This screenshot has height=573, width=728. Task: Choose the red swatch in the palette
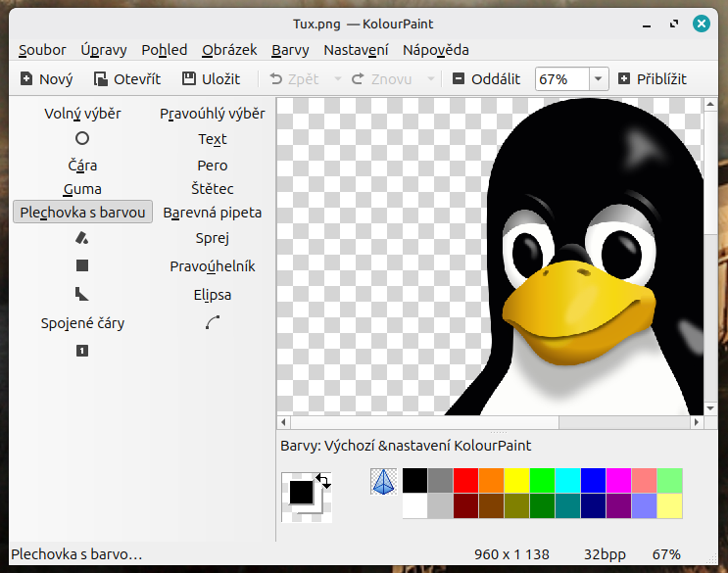pos(465,480)
